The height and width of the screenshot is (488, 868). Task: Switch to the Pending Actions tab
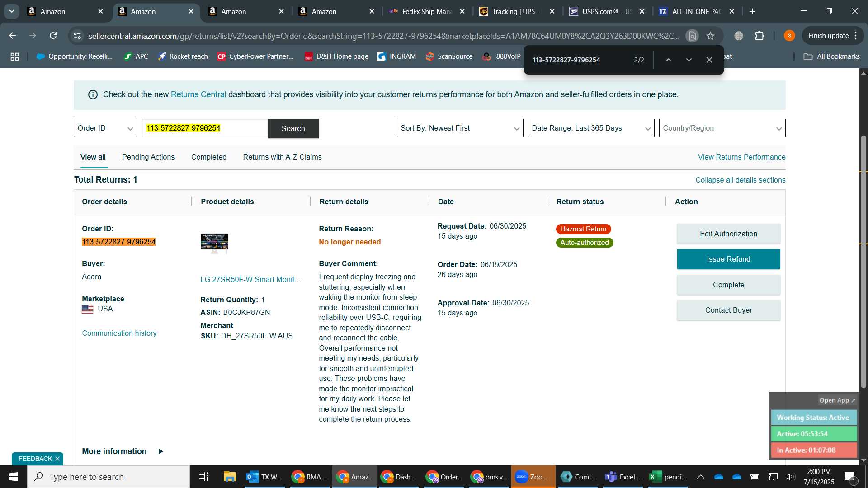tap(148, 157)
